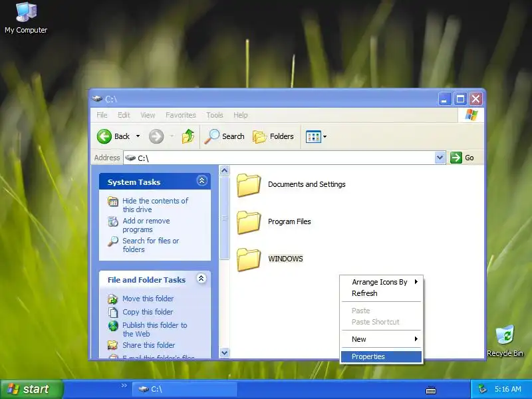The image size is (532, 399).
Task: Click the greyed Paste Shortcut entry
Action: click(x=381, y=322)
